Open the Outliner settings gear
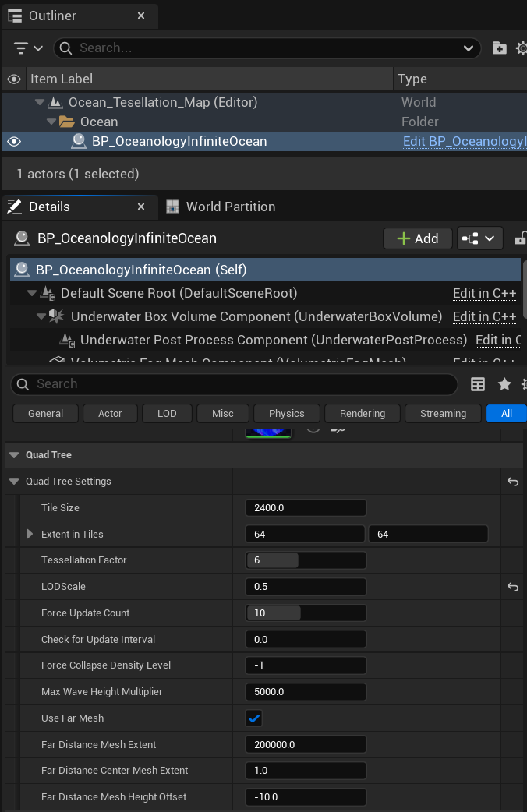Image resolution: width=527 pixels, height=812 pixels. point(522,48)
